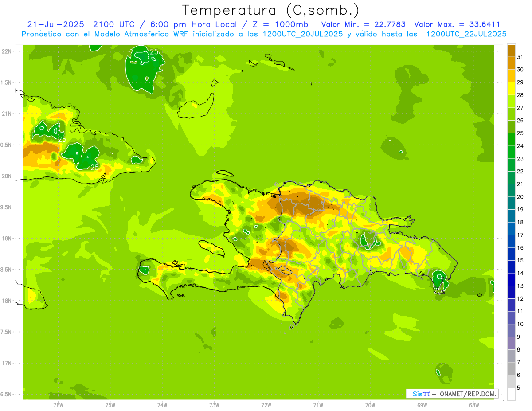Pick the legend swatch between 29 and 30
The height and width of the screenshot is (411, 532).
(x=511, y=76)
